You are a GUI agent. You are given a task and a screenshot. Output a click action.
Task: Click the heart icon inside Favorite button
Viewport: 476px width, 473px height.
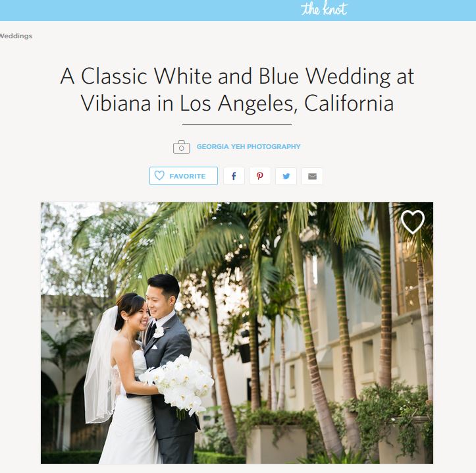159,176
